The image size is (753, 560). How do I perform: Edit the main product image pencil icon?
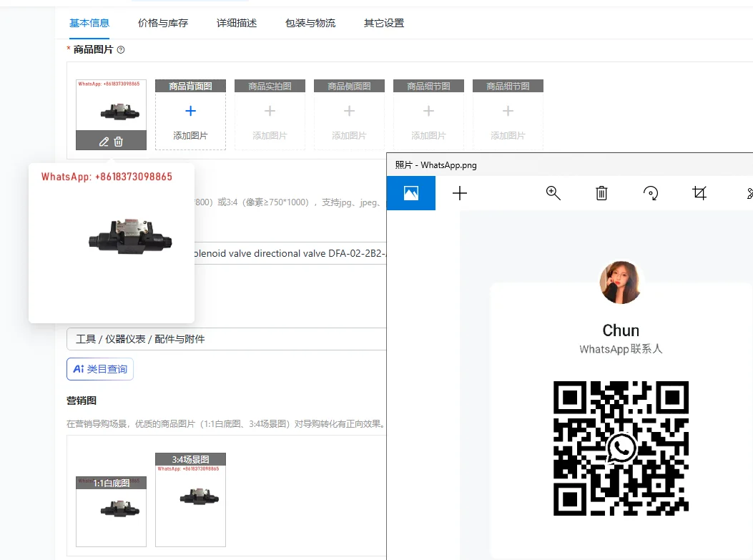104,142
